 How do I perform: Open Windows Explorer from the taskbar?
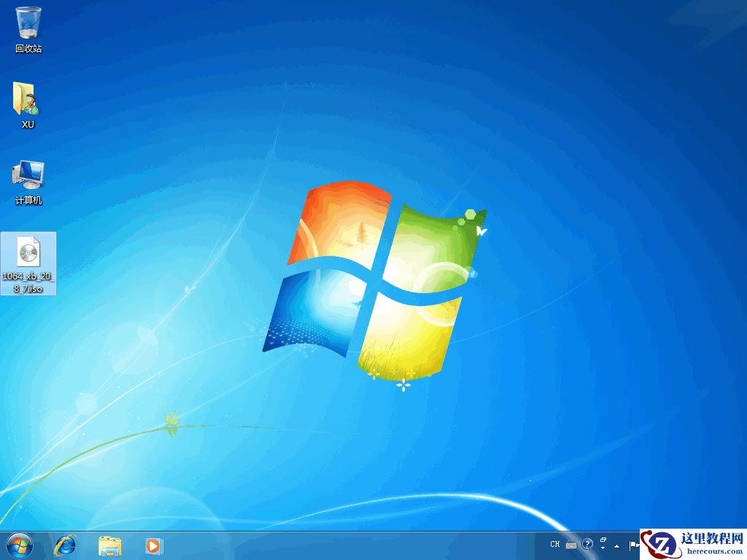point(109,547)
